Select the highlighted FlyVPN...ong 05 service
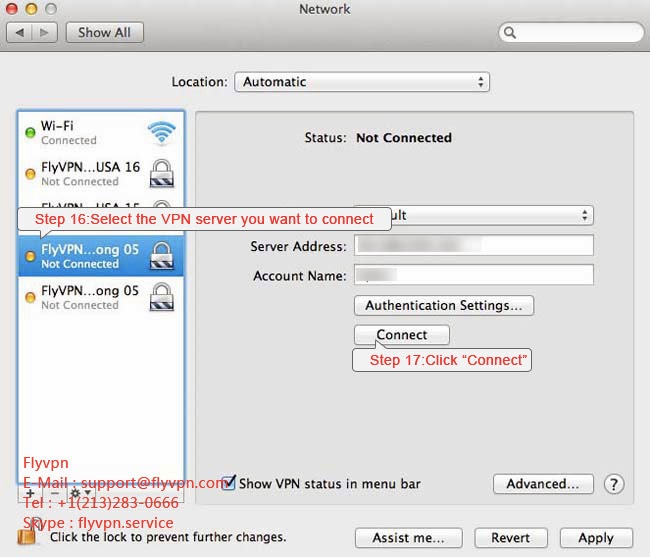The height and width of the screenshot is (557, 650). coord(101,256)
